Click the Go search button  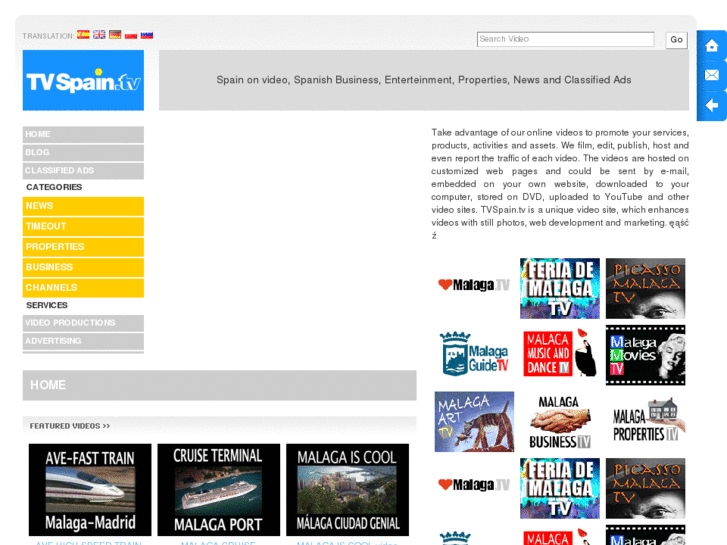676,40
